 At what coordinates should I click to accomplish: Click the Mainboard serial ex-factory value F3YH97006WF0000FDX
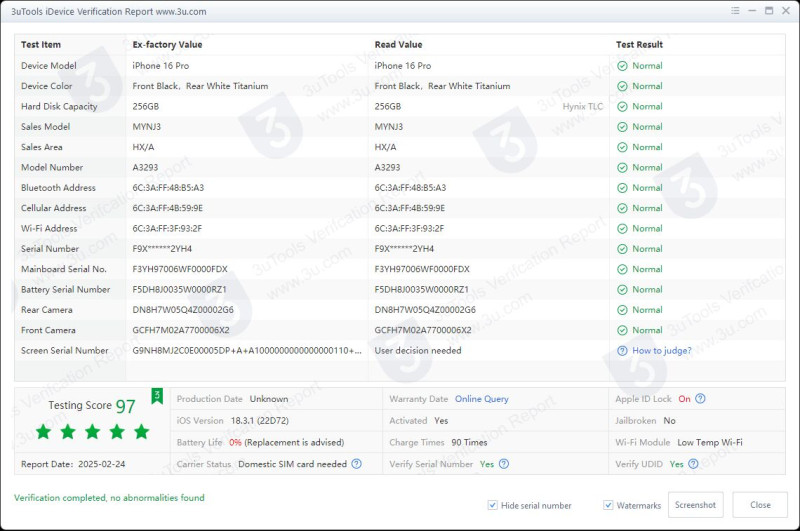tap(180, 269)
